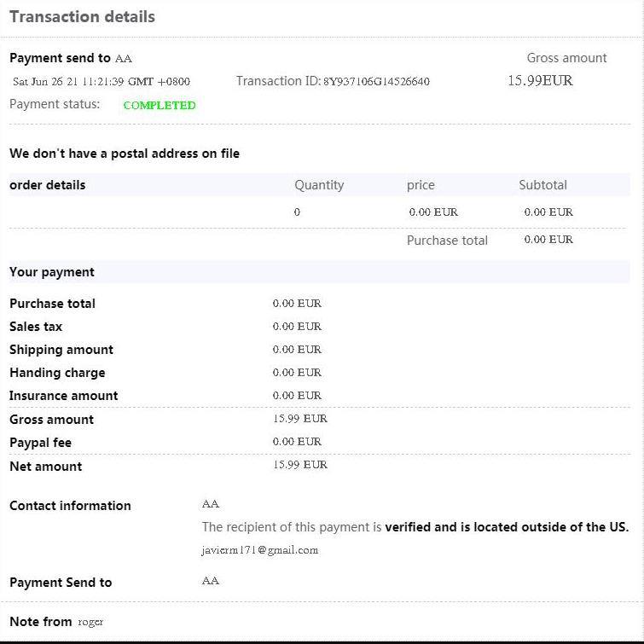
Task: Select the Quantity column header
Action: tap(319, 185)
